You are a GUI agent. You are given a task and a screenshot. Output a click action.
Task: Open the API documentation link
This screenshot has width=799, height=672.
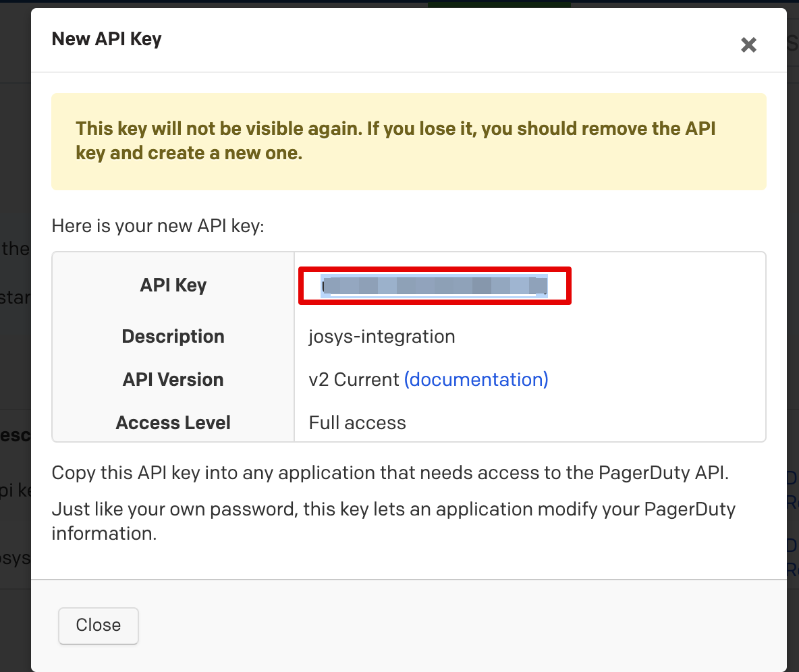pyautogui.click(x=476, y=380)
